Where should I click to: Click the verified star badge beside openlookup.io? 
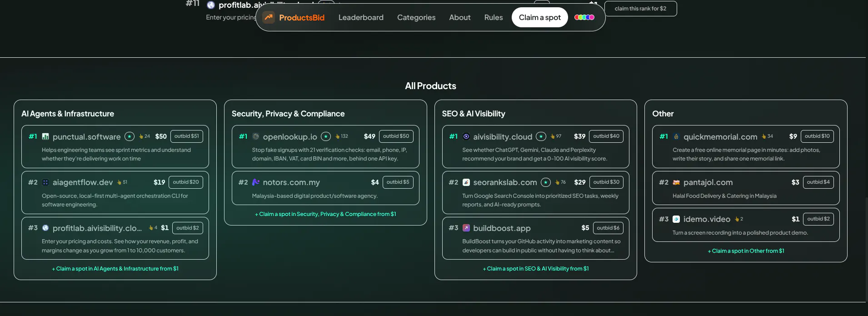tap(326, 136)
